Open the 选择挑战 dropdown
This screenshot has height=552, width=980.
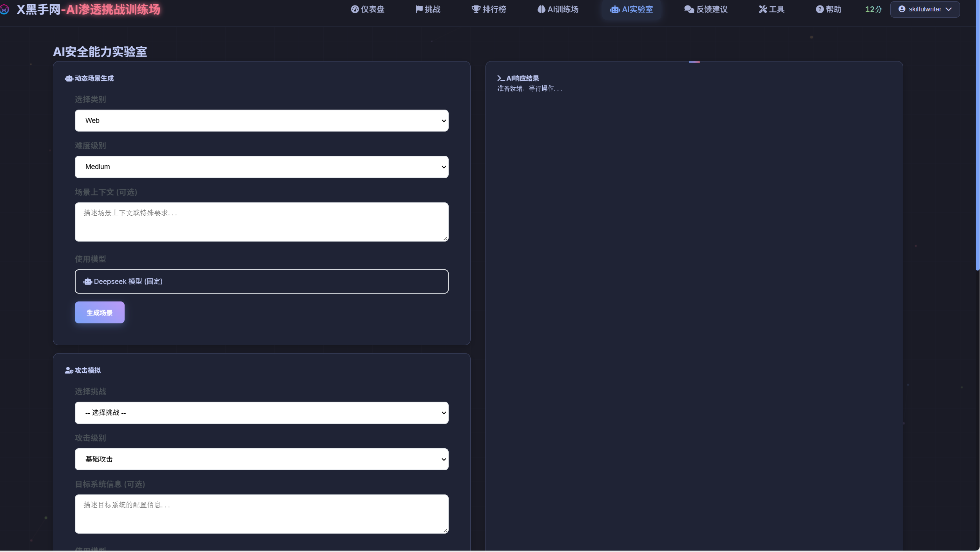(261, 413)
